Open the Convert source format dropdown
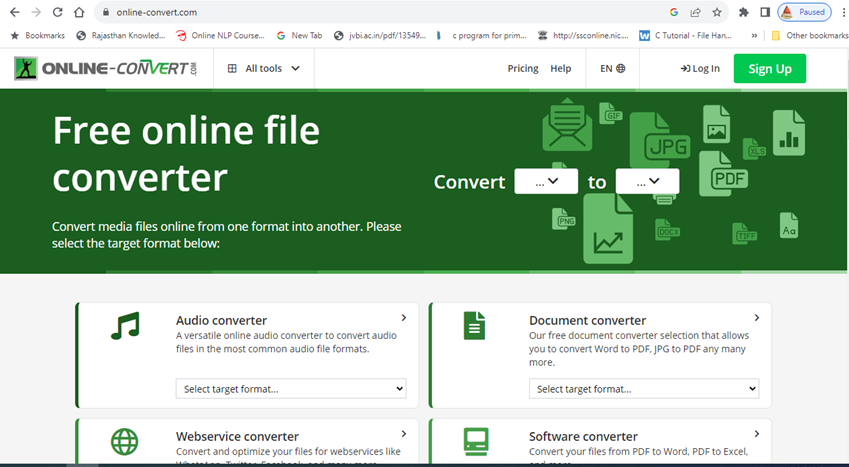 [546, 181]
